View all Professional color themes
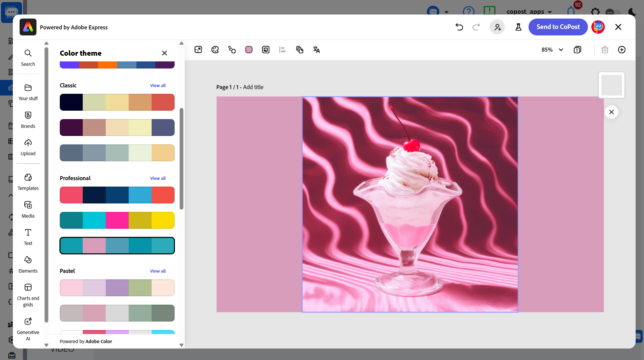Screen dimensions: 644x360 click(x=158, y=178)
